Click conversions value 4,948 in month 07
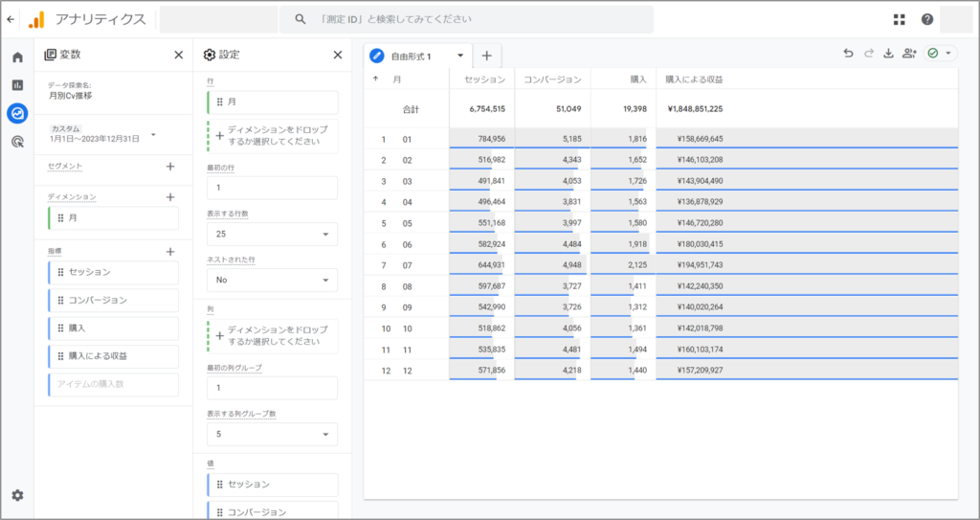 (570, 265)
